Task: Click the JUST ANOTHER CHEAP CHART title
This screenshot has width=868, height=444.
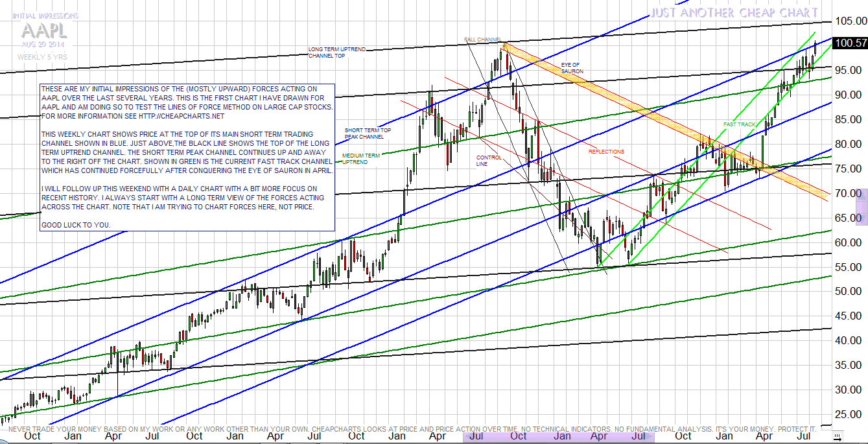Action: pyautogui.click(x=734, y=13)
